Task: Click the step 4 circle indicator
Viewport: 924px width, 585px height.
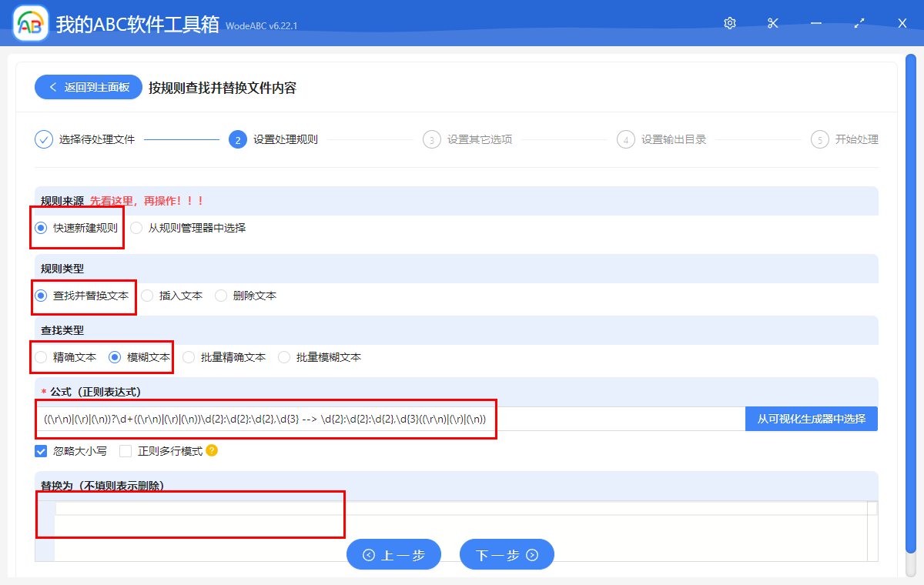Action: (x=626, y=139)
